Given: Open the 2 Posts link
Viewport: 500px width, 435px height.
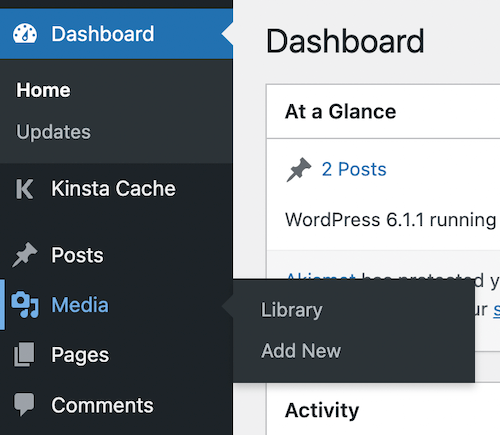Looking at the screenshot, I should (354, 169).
